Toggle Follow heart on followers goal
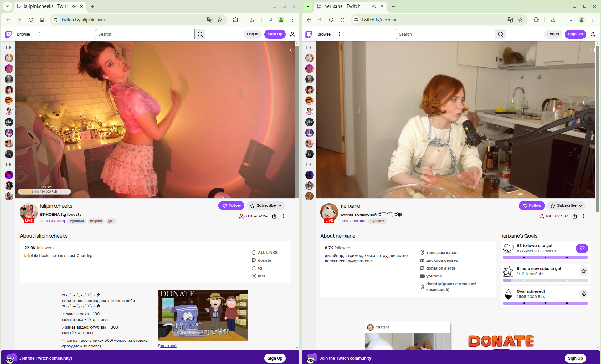The image size is (601, 364). (x=582, y=248)
